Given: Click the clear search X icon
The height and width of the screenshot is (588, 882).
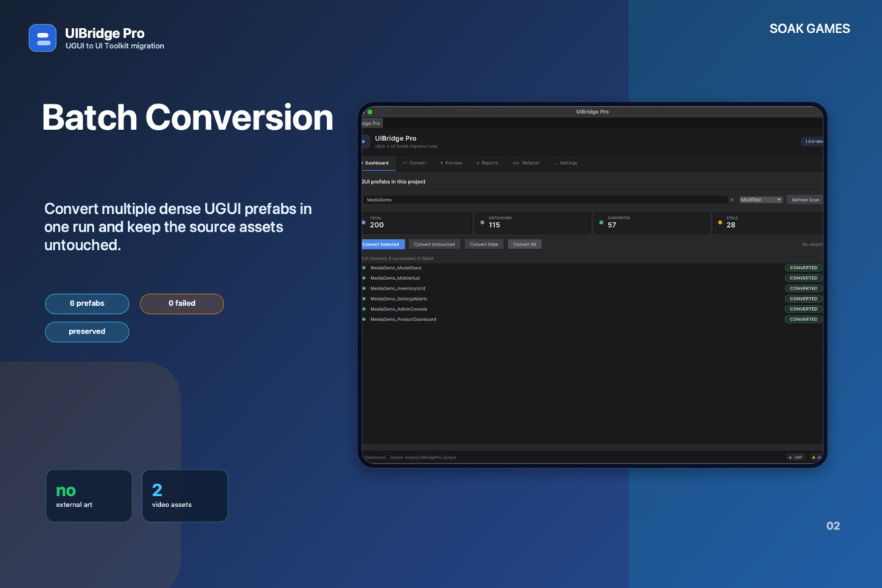Looking at the screenshot, I should click(731, 200).
